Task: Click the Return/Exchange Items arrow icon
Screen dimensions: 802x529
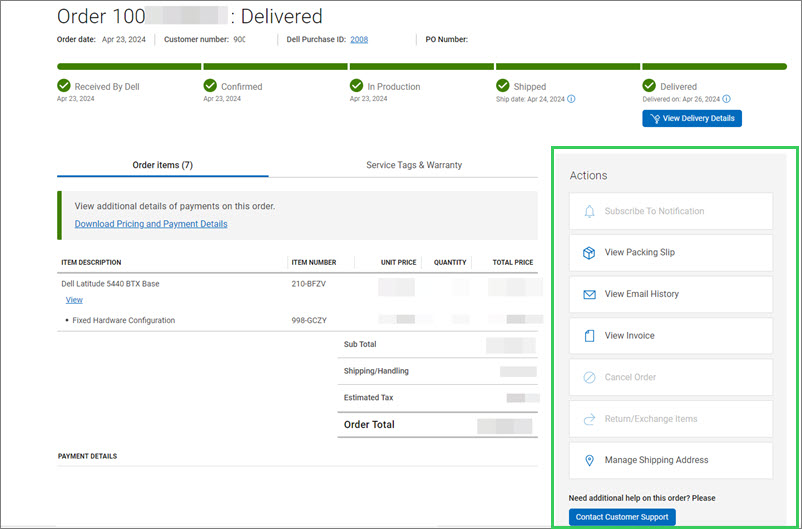Action: click(589, 419)
